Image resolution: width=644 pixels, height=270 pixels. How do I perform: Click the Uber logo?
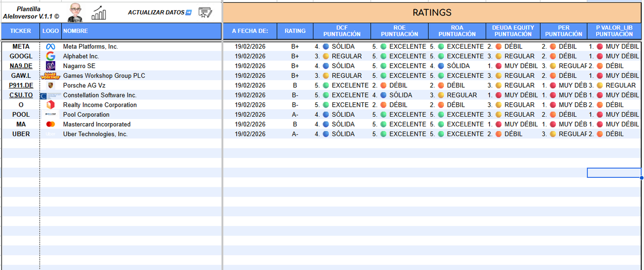(51, 134)
